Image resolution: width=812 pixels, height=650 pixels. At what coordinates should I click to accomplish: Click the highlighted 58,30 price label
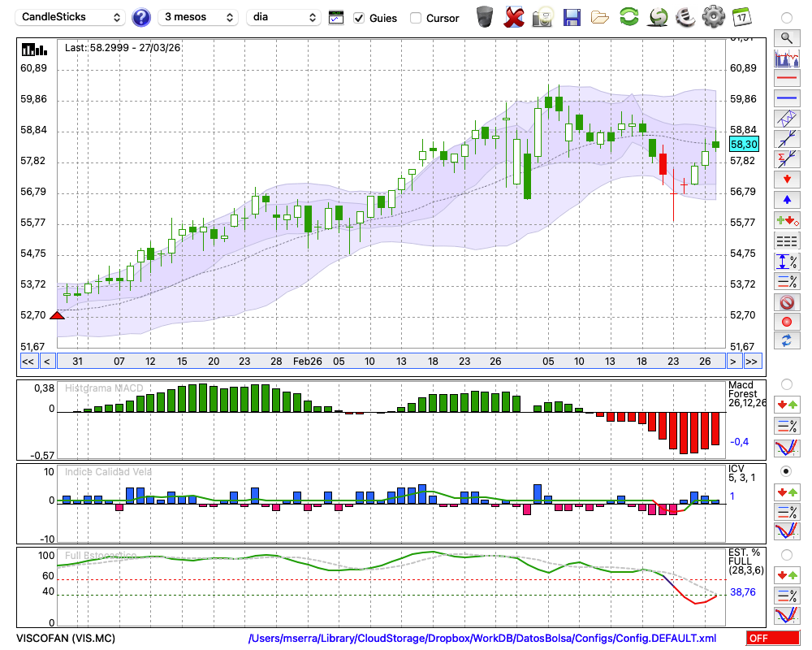pyautogui.click(x=744, y=144)
